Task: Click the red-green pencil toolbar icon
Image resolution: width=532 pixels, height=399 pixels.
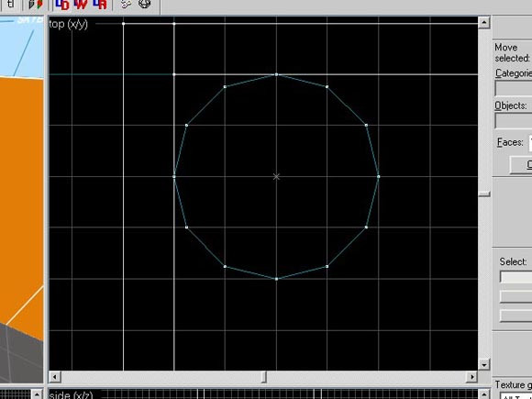Action: pyautogui.click(x=35, y=4)
